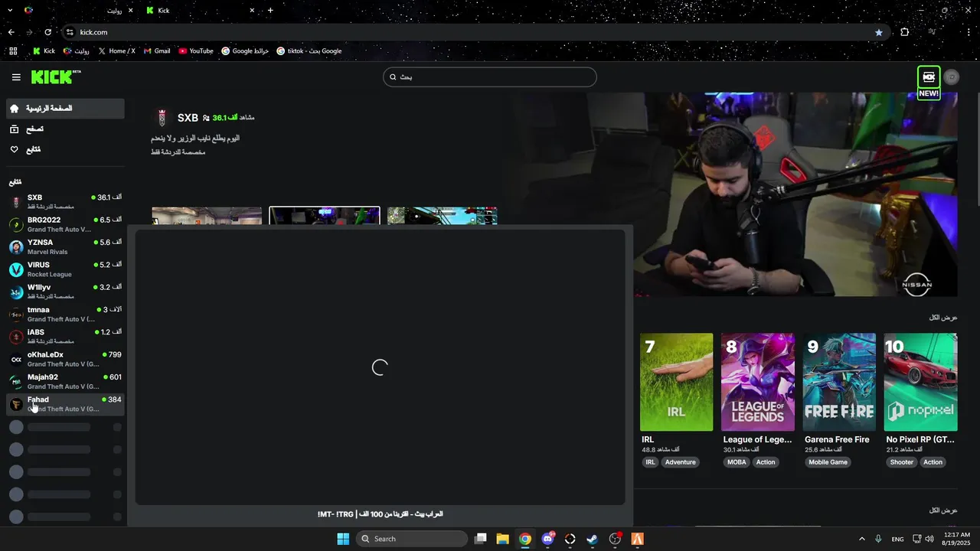Image resolution: width=980 pixels, height=551 pixels.
Task: Open the Gmail bookmark
Action: point(157,51)
